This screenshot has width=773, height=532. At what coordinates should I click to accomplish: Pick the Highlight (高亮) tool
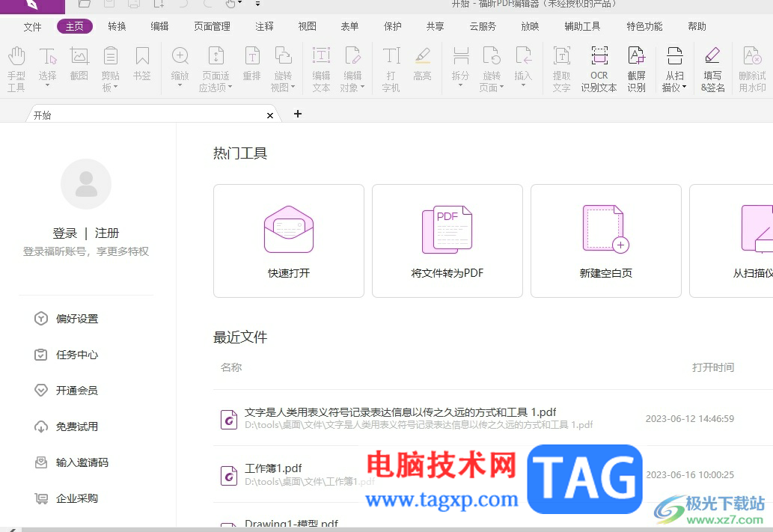(x=423, y=63)
